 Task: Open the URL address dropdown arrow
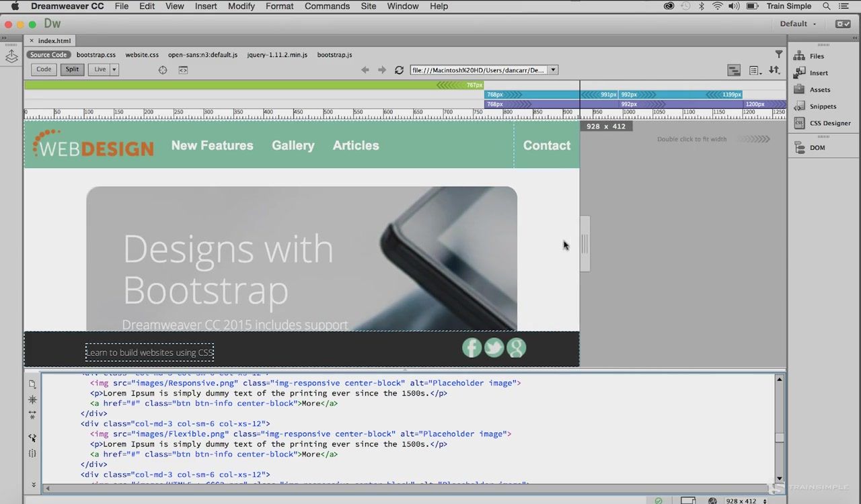point(553,70)
